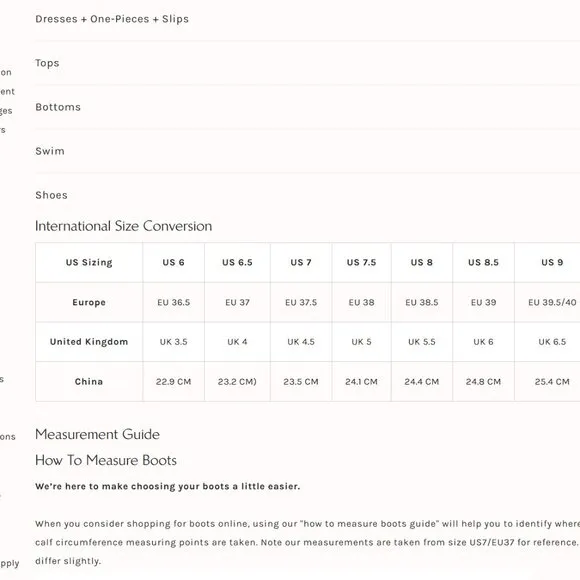
Task: Click the International Size Conversion heading
Action: click(124, 226)
